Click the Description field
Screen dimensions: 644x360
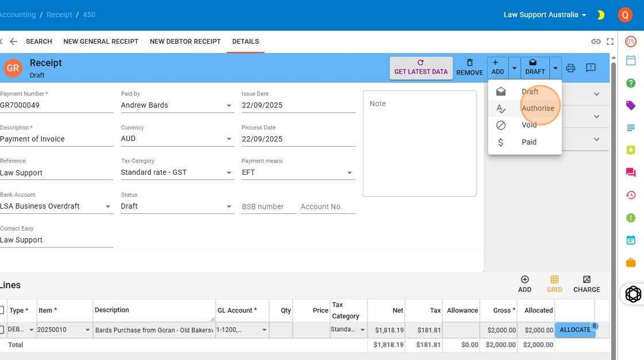56,139
